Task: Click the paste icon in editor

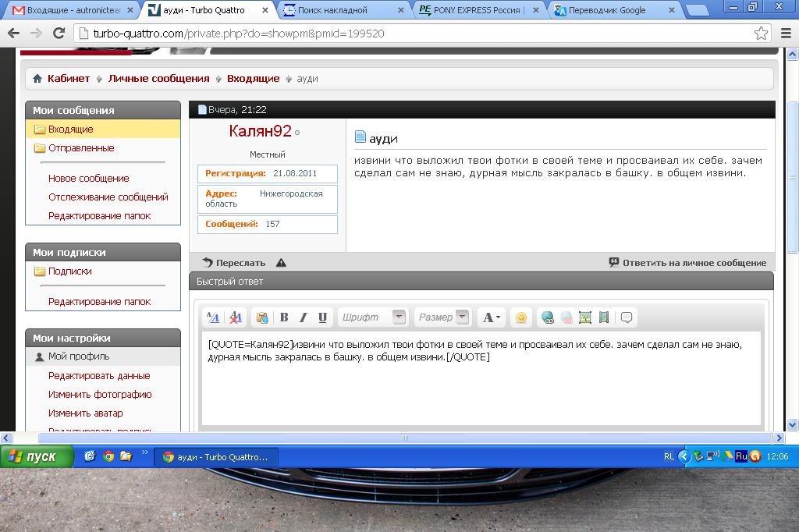Action: click(x=262, y=317)
